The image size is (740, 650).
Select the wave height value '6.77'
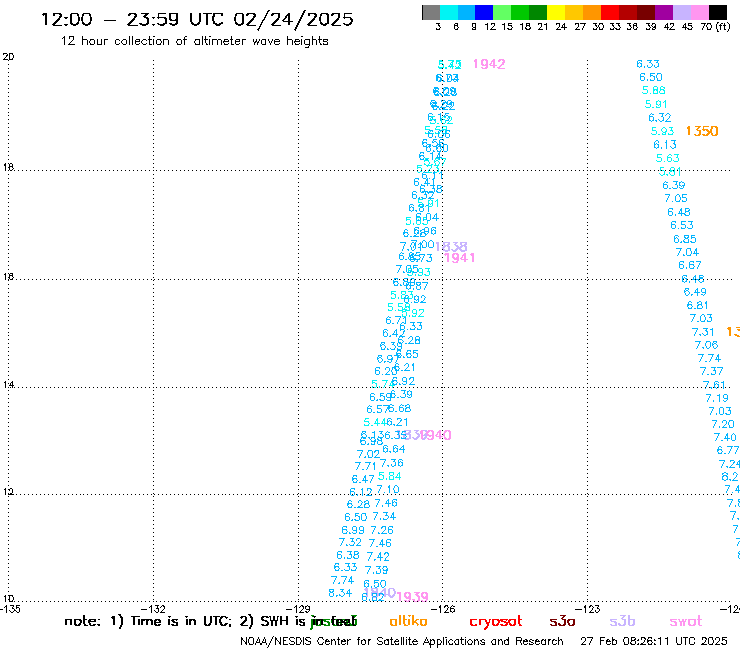coord(727,450)
